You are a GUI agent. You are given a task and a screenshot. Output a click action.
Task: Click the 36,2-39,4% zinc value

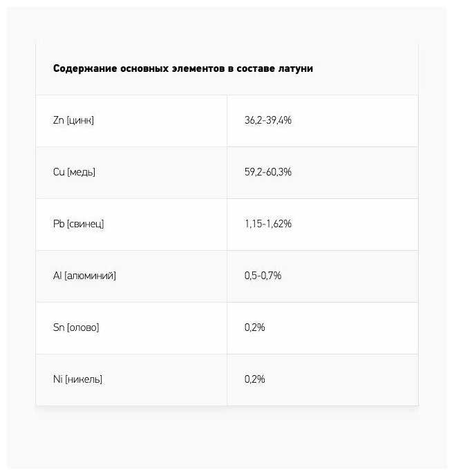[268, 120]
